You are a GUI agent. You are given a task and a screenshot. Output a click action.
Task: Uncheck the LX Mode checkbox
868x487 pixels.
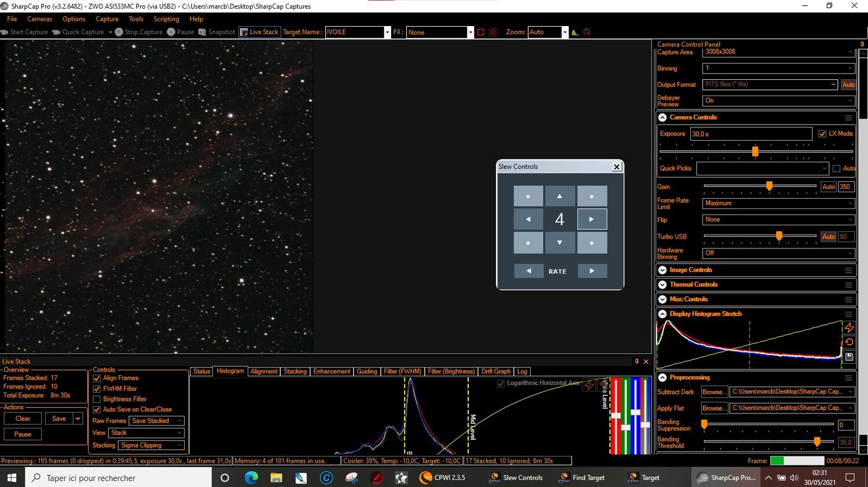tap(822, 134)
